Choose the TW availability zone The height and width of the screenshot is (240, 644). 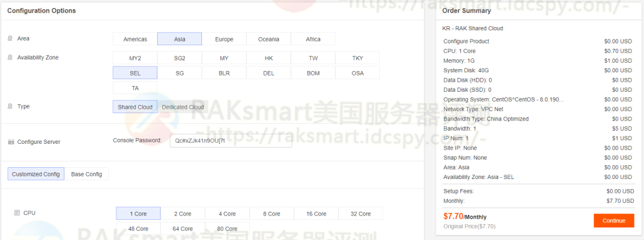click(x=313, y=58)
